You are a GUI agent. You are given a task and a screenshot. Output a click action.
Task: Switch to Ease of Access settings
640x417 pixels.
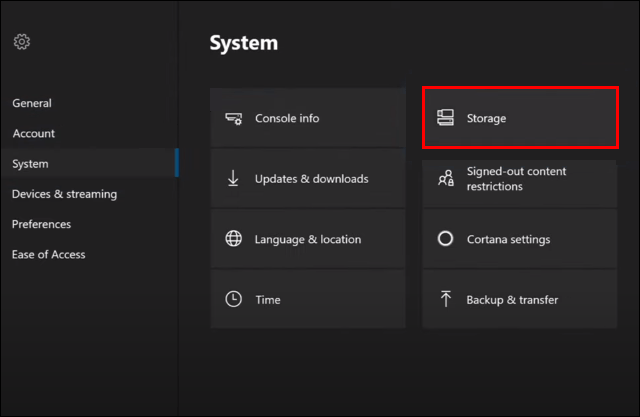(48, 254)
